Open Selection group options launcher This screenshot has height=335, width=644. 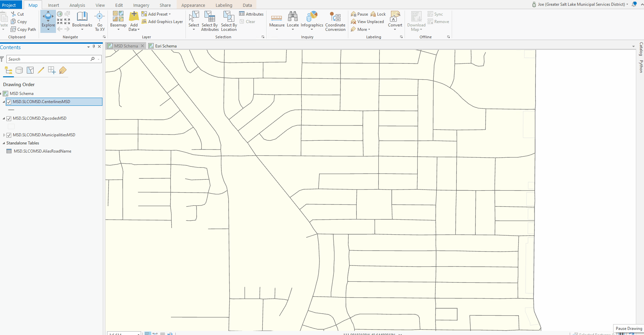(263, 37)
